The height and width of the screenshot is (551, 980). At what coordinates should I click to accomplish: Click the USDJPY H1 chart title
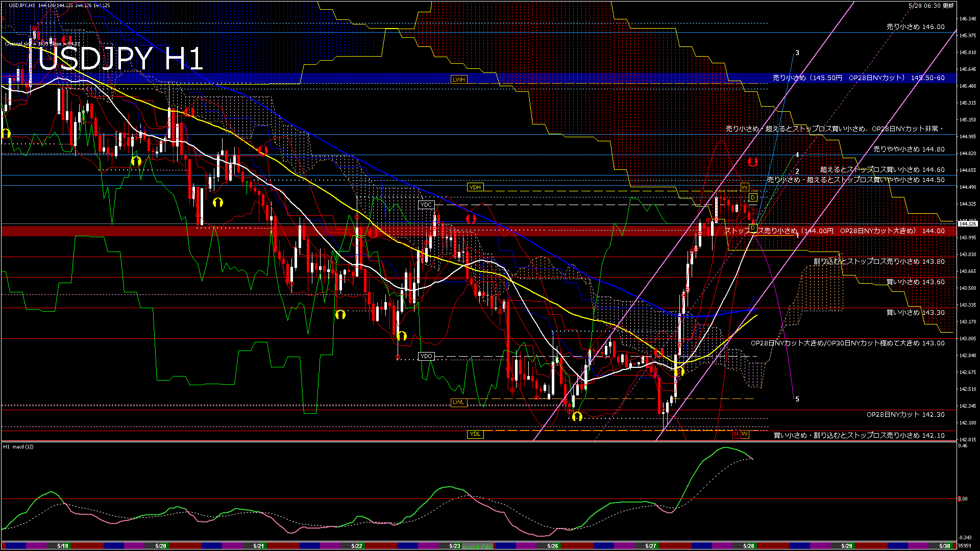(121, 58)
